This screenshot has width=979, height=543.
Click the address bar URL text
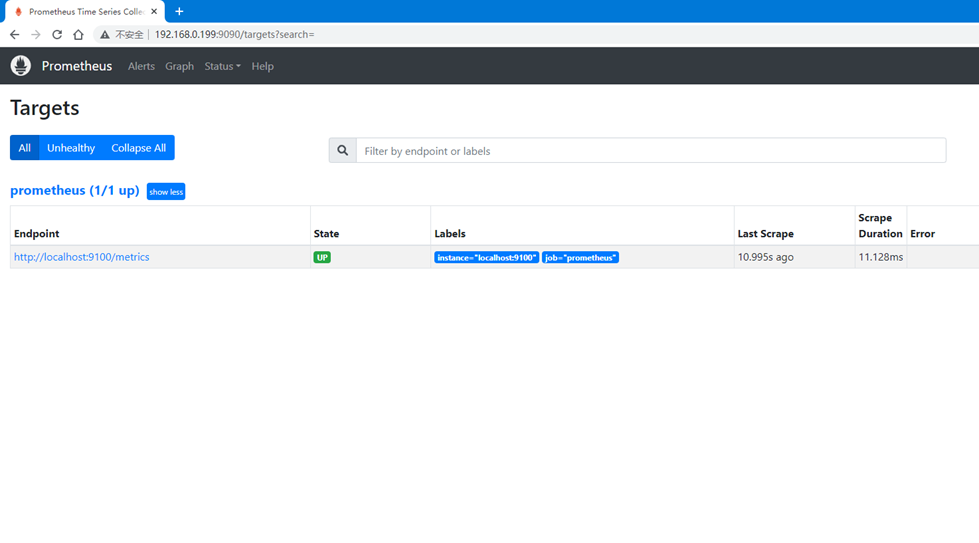tap(235, 34)
